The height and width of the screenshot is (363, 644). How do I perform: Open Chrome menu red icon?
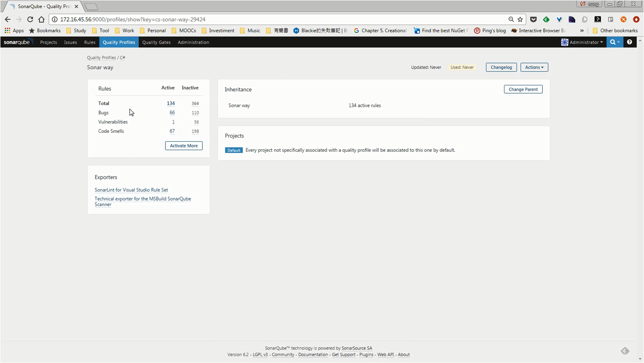point(636,19)
